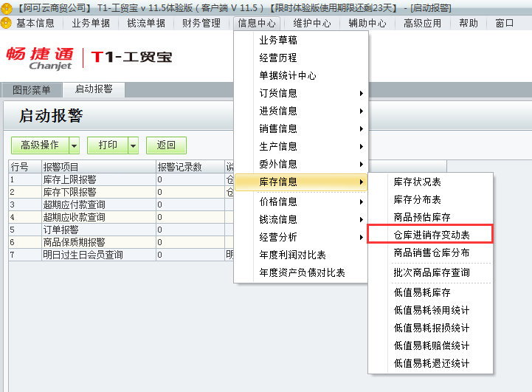Open 批次商品库存查询 submenu item

click(430, 272)
